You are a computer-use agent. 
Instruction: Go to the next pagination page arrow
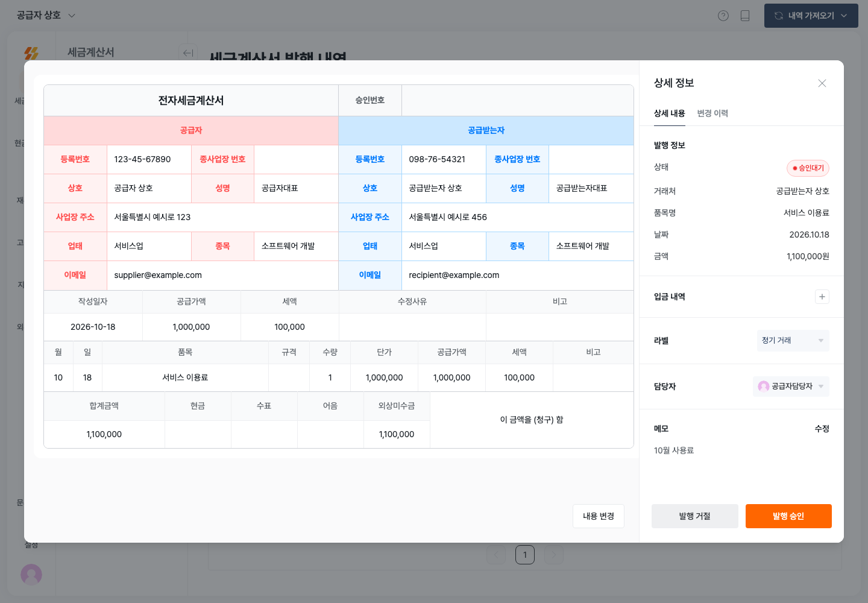coord(554,555)
